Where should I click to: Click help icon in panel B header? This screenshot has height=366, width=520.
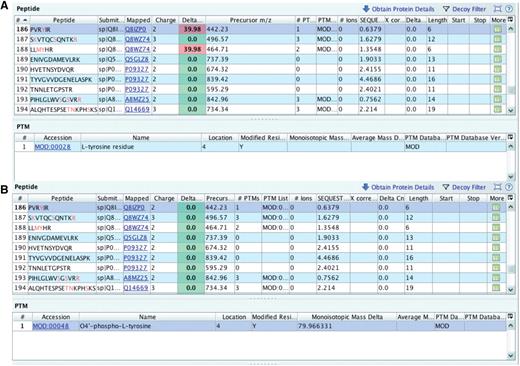tap(509, 187)
